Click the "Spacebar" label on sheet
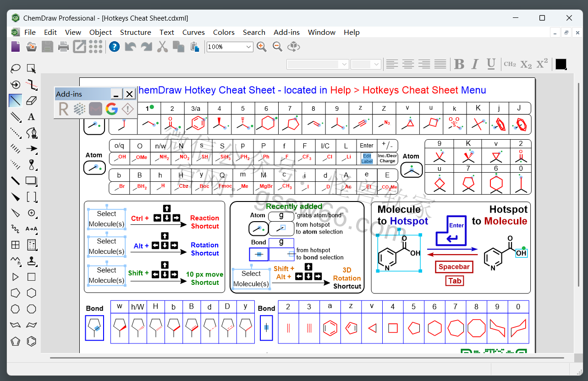The width and height of the screenshot is (588, 381). coord(454,267)
